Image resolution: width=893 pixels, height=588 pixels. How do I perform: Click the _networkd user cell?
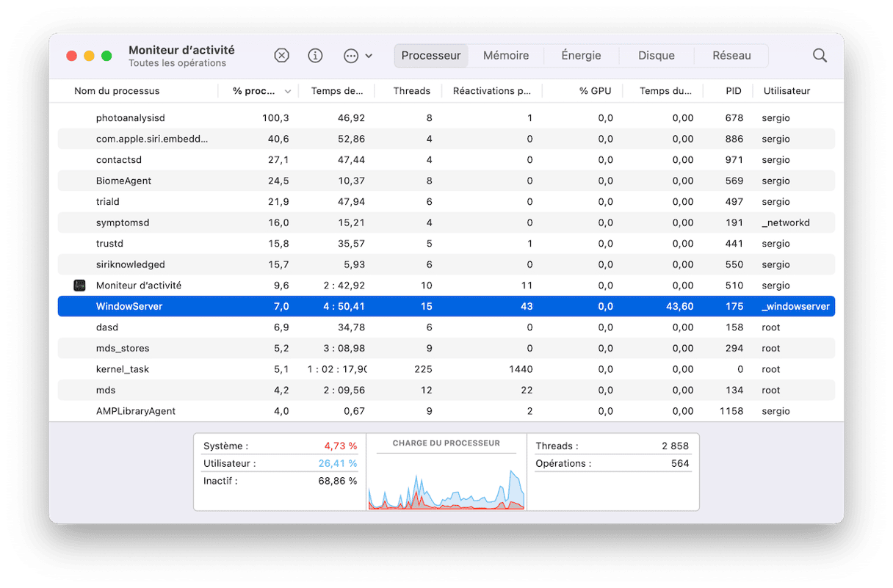[x=786, y=222]
